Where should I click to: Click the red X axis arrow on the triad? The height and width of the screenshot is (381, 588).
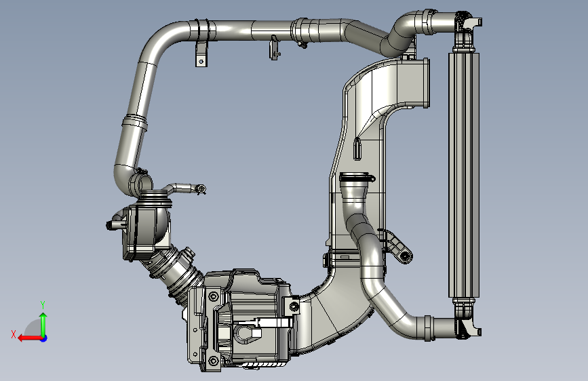click(29, 338)
